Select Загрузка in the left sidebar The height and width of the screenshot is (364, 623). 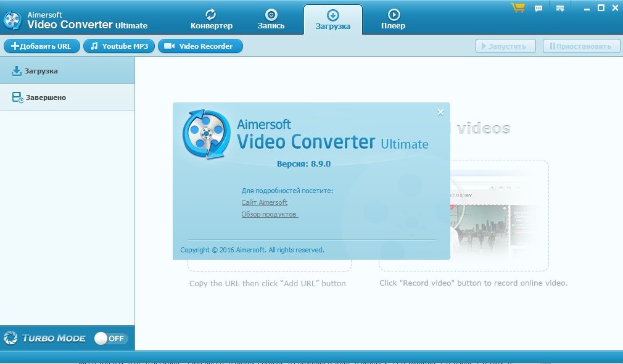67,71
